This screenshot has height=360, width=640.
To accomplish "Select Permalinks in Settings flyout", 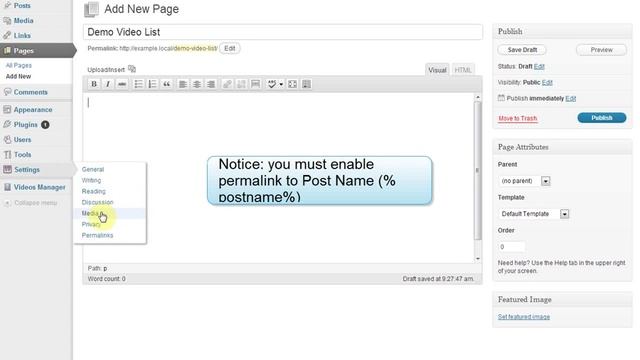I will pos(97,236).
